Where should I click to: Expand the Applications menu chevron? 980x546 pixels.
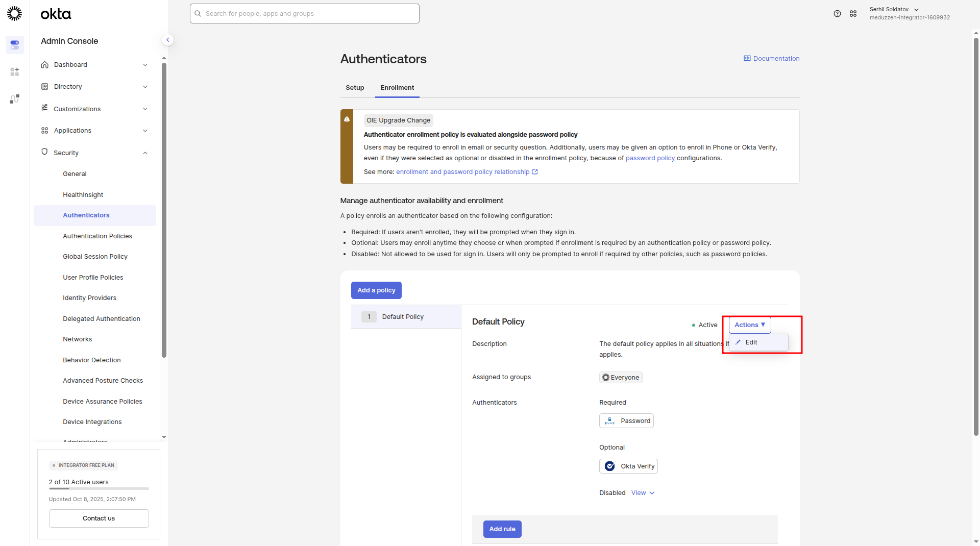(145, 131)
